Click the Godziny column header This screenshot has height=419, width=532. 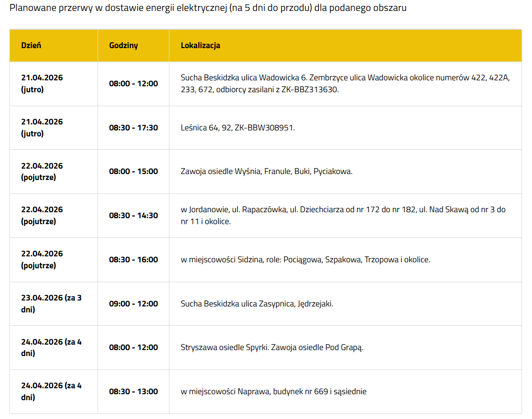[x=123, y=46]
